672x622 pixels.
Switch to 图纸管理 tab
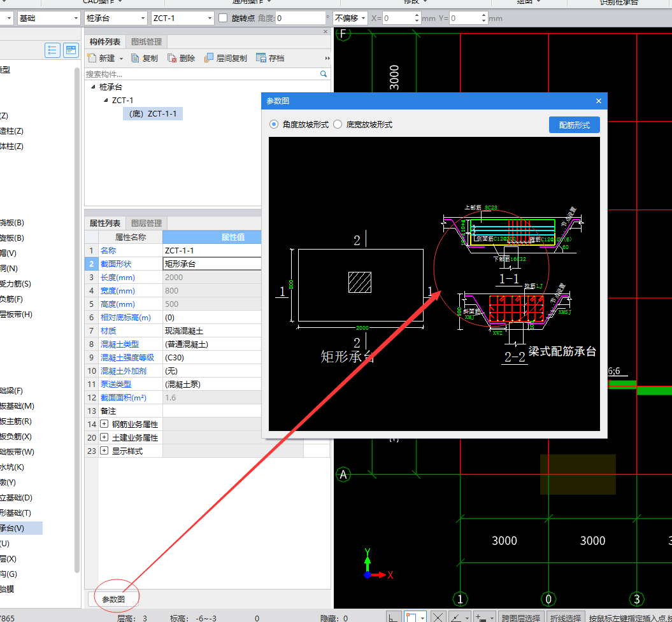(147, 41)
